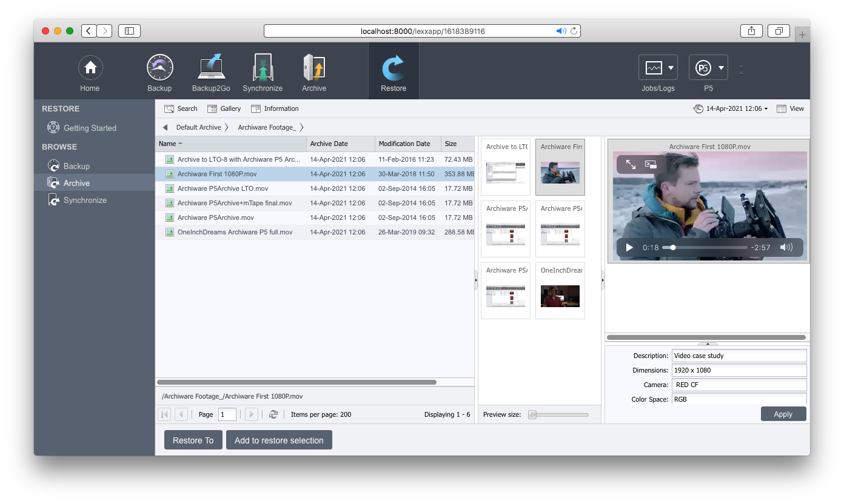Viewport: 844px width, 504px height.
Task: Refresh the file list with the reload icon
Action: (273, 414)
